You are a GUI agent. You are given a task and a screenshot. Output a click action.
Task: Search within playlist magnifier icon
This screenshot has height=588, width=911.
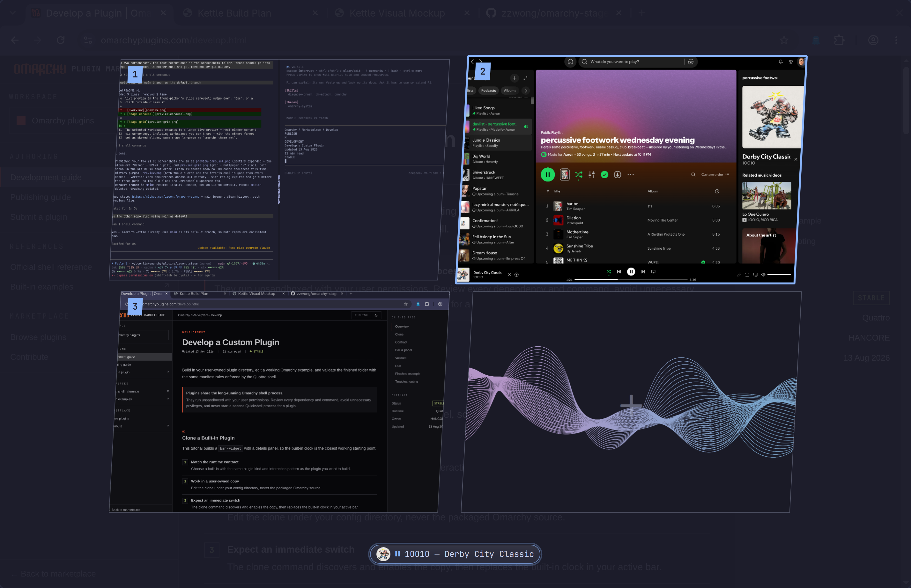(693, 174)
